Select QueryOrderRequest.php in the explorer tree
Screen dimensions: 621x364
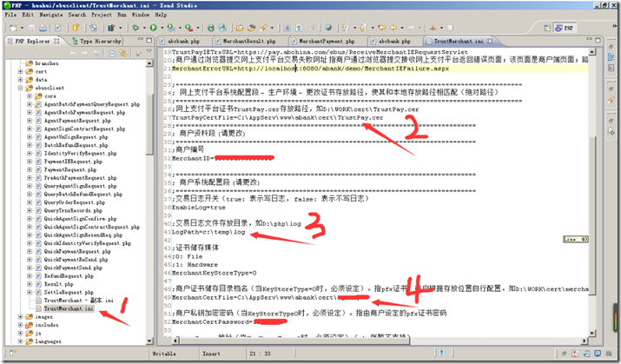click(x=75, y=202)
